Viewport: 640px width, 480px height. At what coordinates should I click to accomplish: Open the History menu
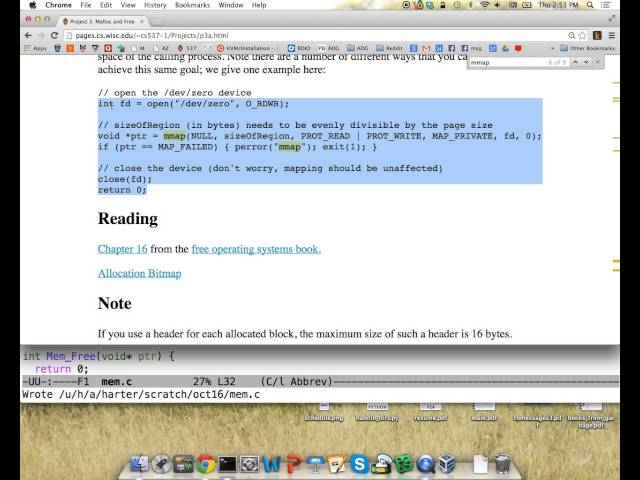[x=155, y=5]
